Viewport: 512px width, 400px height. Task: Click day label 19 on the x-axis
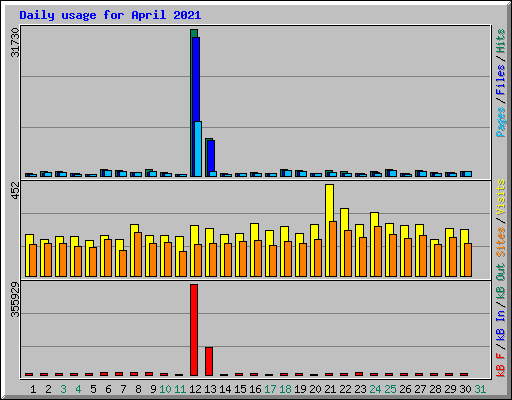(x=300, y=389)
